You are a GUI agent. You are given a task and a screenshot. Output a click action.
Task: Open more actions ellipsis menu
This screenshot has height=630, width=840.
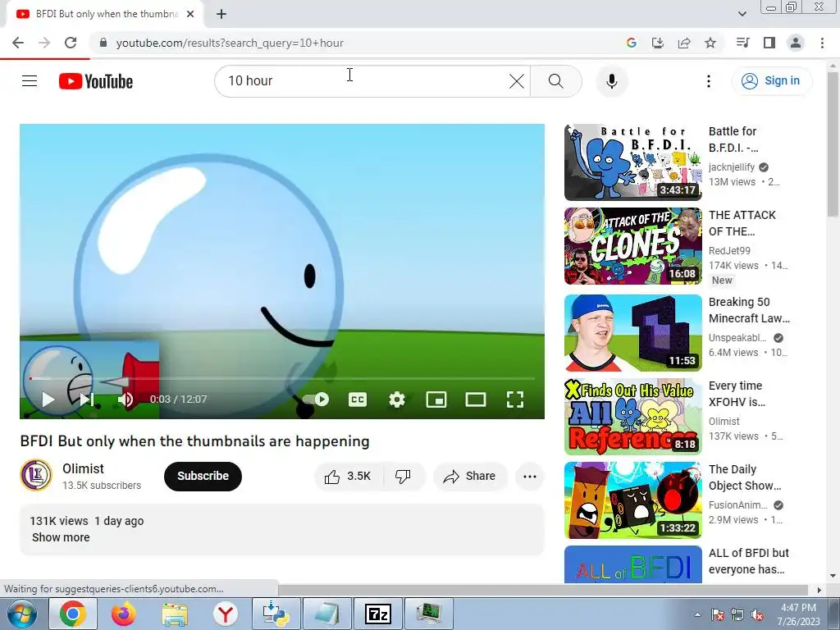pyautogui.click(x=530, y=477)
